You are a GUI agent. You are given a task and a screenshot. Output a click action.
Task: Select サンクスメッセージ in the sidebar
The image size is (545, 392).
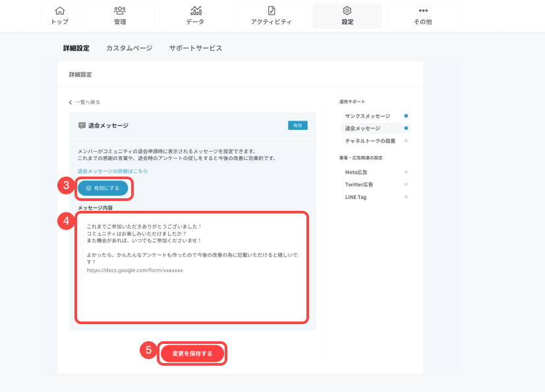[x=368, y=116]
